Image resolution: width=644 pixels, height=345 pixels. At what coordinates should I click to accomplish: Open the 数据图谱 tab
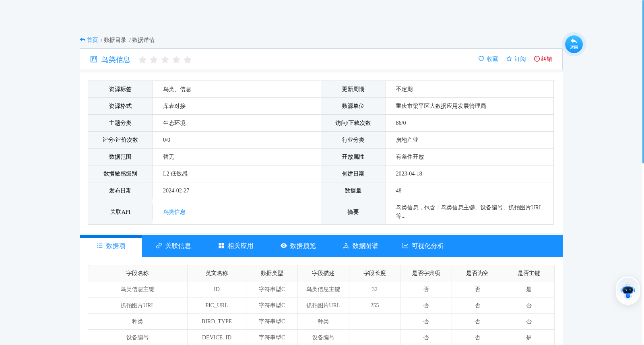pyautogui.click(x=361, y=246)
